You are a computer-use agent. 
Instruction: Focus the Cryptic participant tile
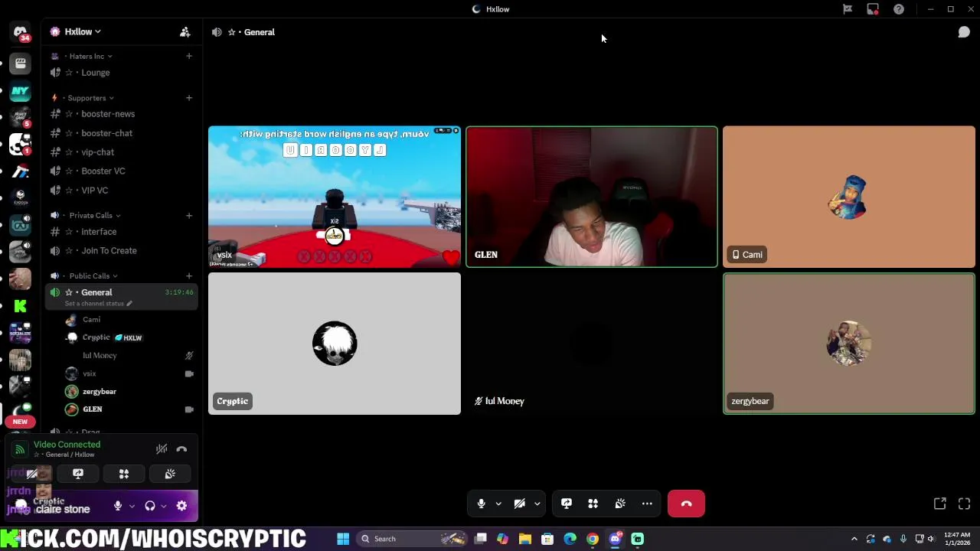pos(335,344)
